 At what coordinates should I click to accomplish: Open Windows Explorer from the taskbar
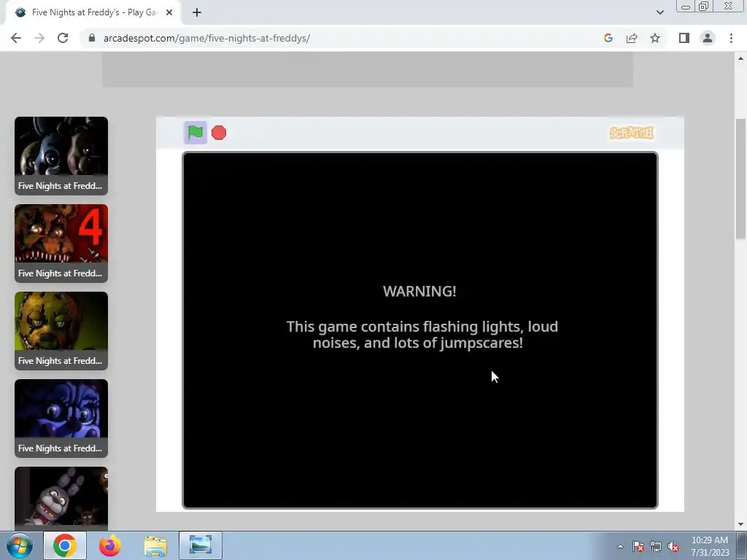(x=155, y=546)
